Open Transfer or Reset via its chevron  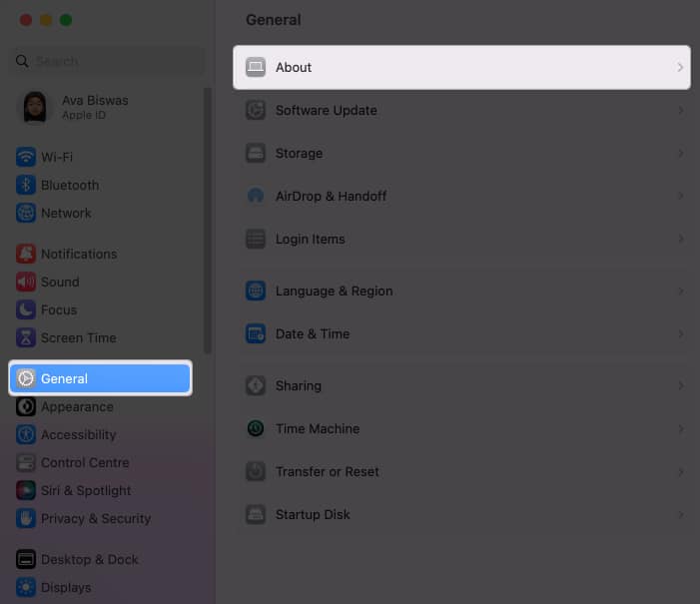click(x=680, y=472)
